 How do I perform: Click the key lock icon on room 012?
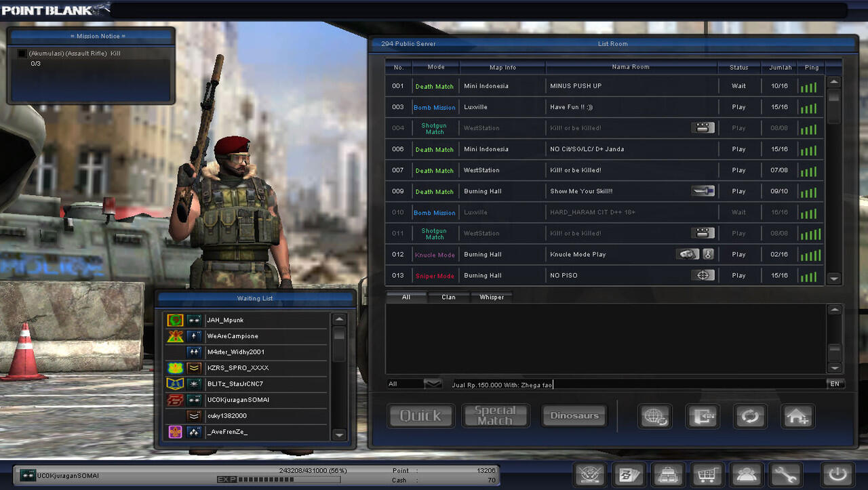[709, 254]
